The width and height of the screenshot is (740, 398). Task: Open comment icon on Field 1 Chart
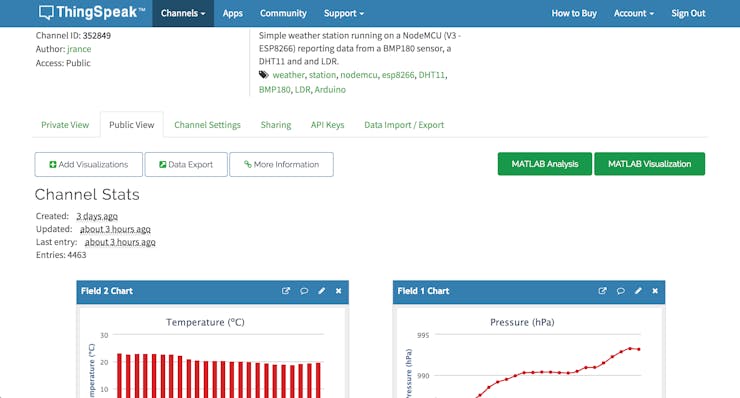click(621, 291)
